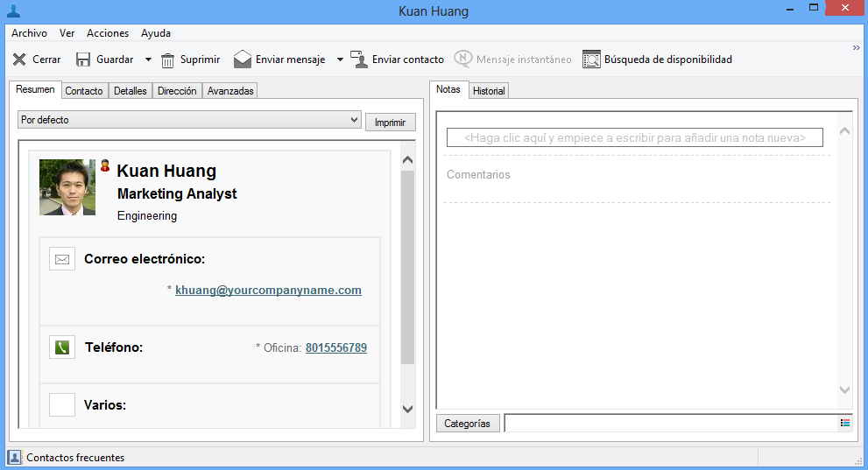Screen dimensions: 868x470
Task: Switch to the Avanzadas tab
Action: tap(230, 91)
